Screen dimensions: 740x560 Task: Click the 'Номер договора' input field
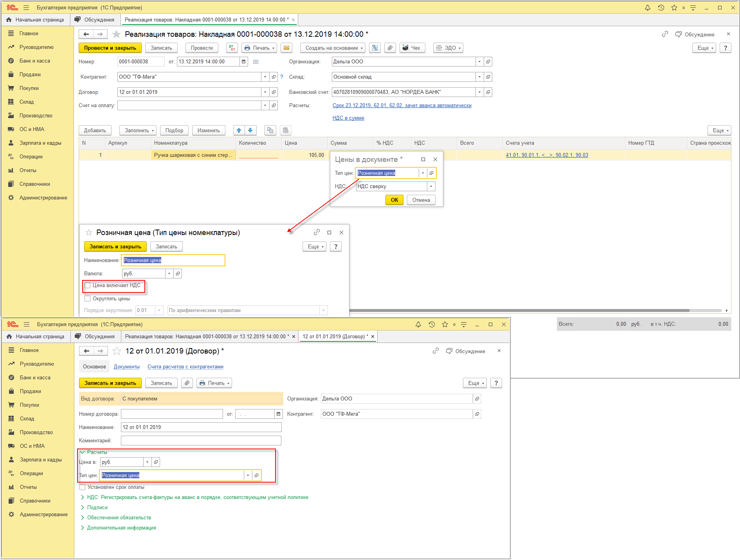tap(172, 414)
